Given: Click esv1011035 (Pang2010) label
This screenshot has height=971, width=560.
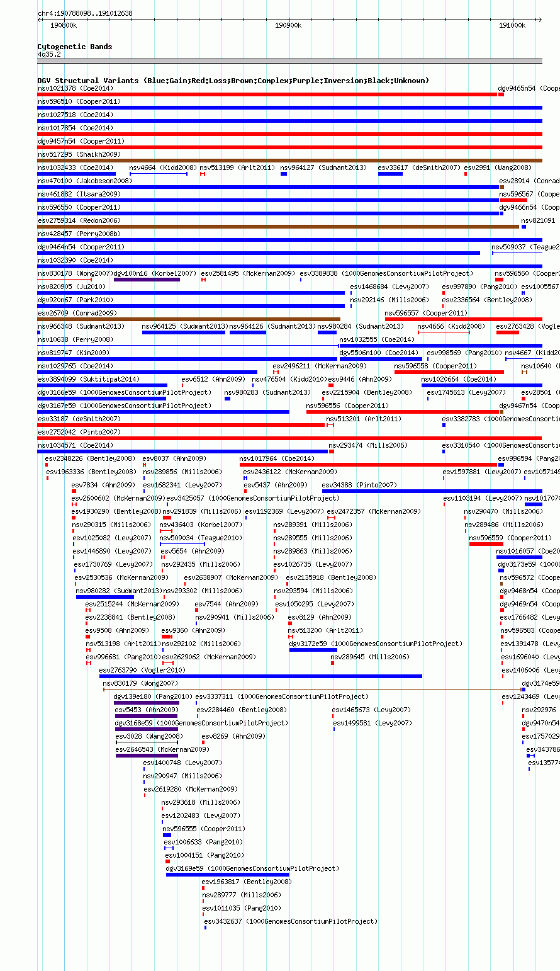Looking at the screenshot, I should [242, 908].
